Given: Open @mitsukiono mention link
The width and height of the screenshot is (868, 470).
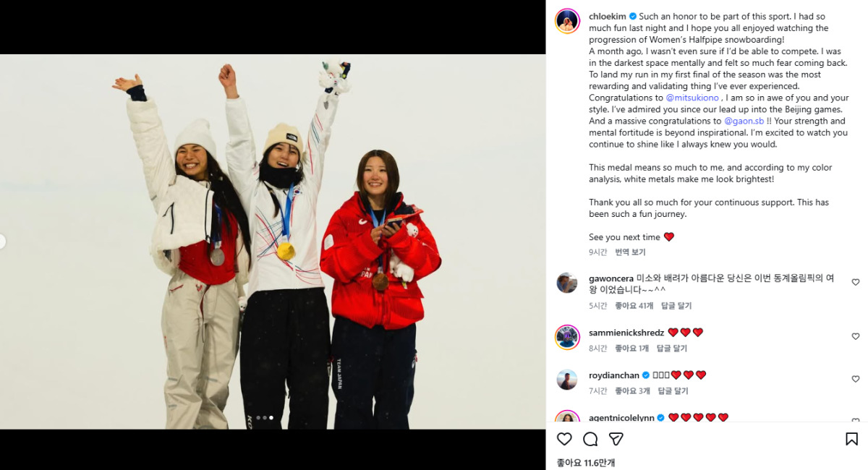Looking at the screenshot, I should [692, 98].
